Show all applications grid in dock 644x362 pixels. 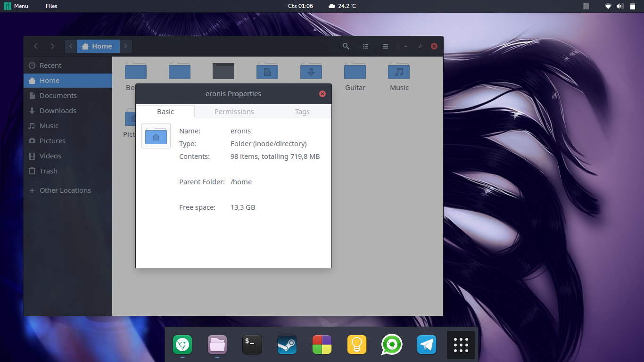click(461, 345)
